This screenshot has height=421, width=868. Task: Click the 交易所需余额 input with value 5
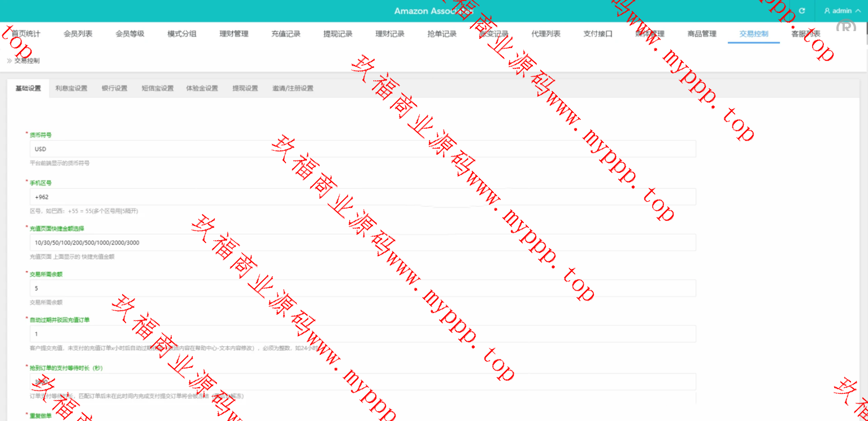362,288
